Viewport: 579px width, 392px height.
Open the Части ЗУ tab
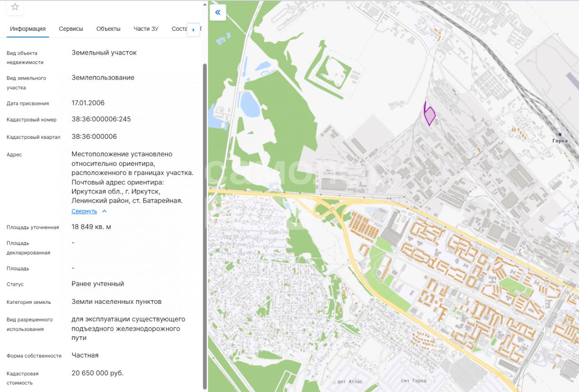(146, 29)
